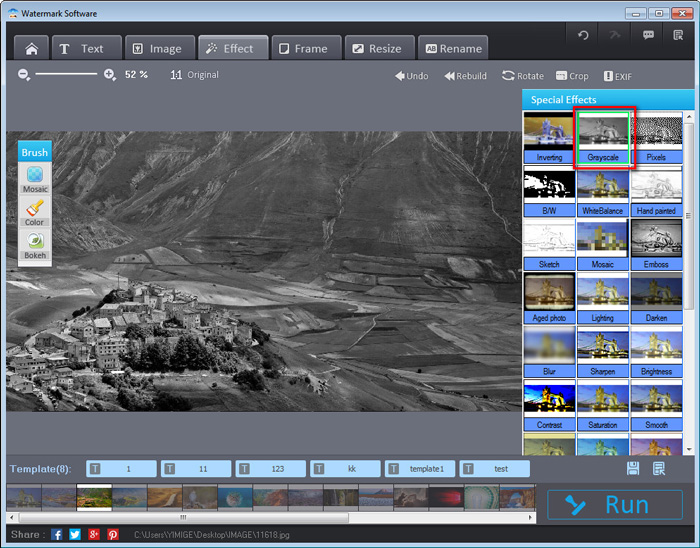Switch to the Effect tab
This screenshot has width=700, height=548.
233,48
